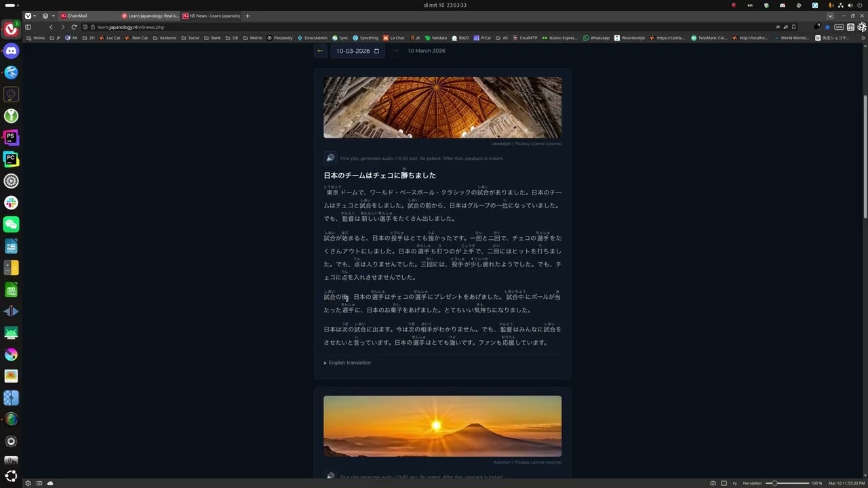Screen dimensions: 868x488
Task: Go back in browser history
Action: 51,27
